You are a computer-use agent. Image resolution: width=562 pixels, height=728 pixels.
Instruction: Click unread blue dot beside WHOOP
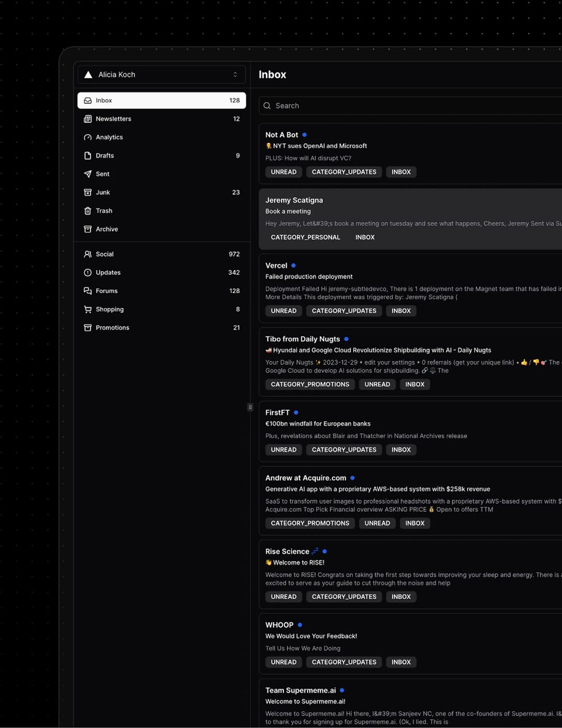pos(300,625)
